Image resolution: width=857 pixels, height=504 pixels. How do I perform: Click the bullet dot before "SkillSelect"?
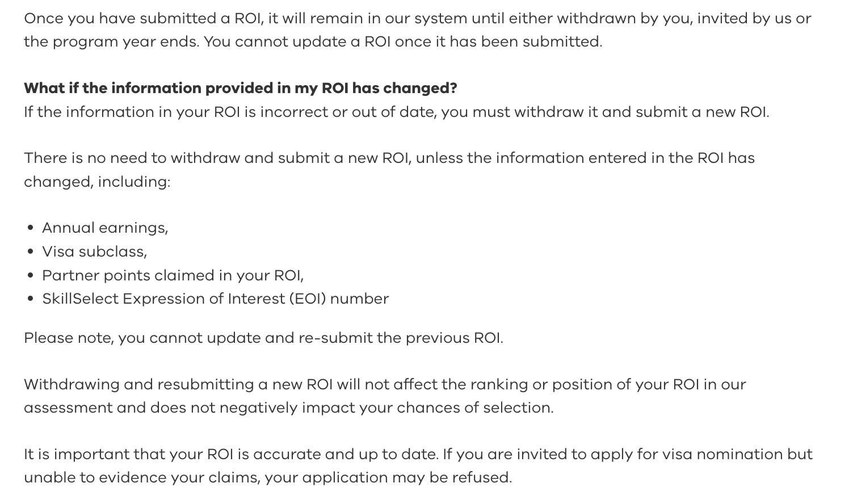[x=31, y=299]
